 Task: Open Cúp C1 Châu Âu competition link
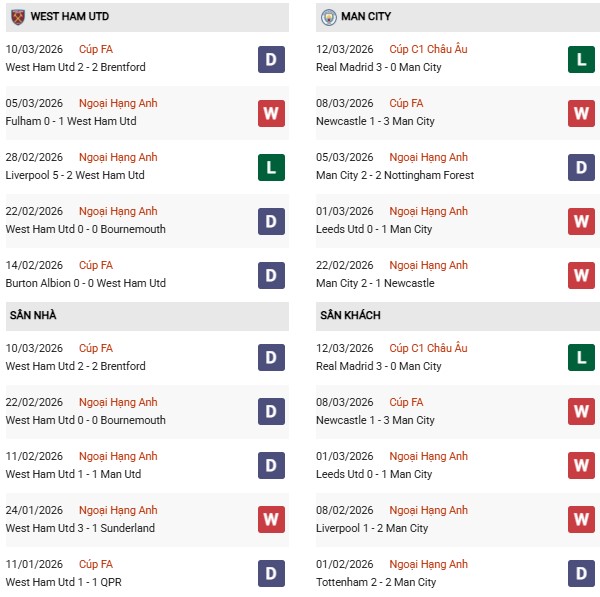428,49
